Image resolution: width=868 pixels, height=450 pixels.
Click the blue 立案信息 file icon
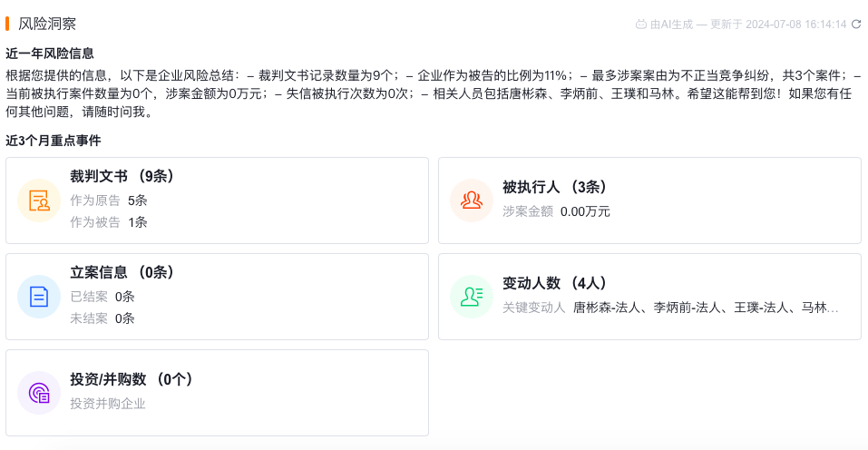[x=39, y=297]
